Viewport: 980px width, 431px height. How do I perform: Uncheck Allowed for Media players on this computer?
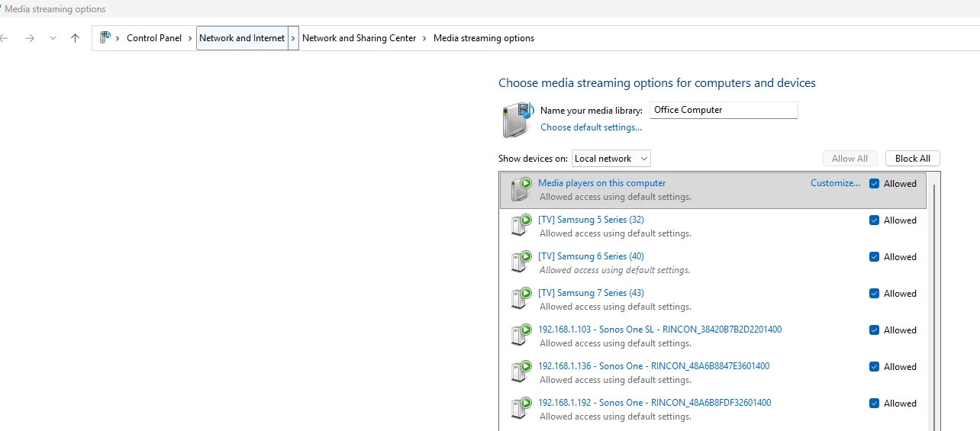coord(874,184)
